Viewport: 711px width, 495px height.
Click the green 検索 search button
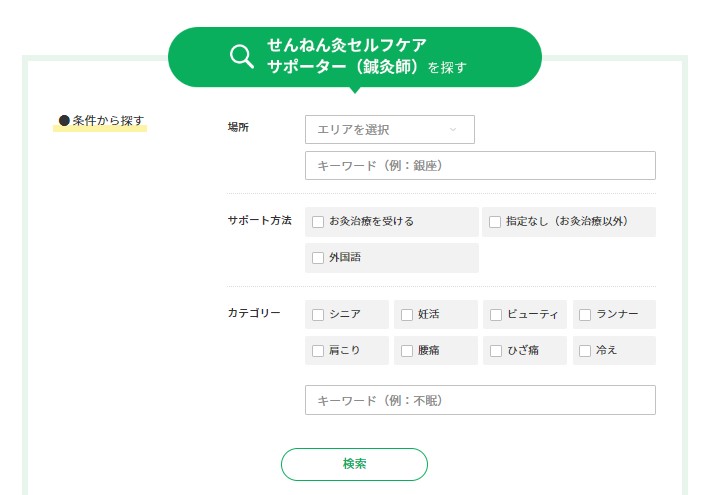tap(354, 464)
